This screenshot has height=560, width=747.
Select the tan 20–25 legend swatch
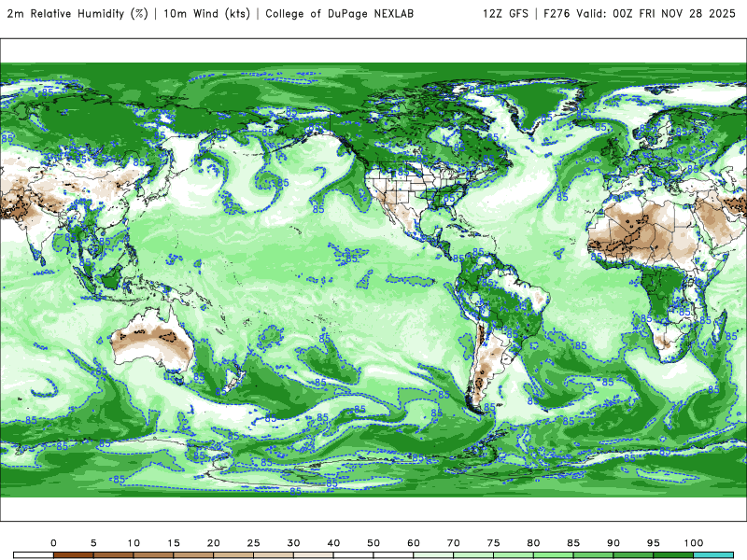point(233,555)
